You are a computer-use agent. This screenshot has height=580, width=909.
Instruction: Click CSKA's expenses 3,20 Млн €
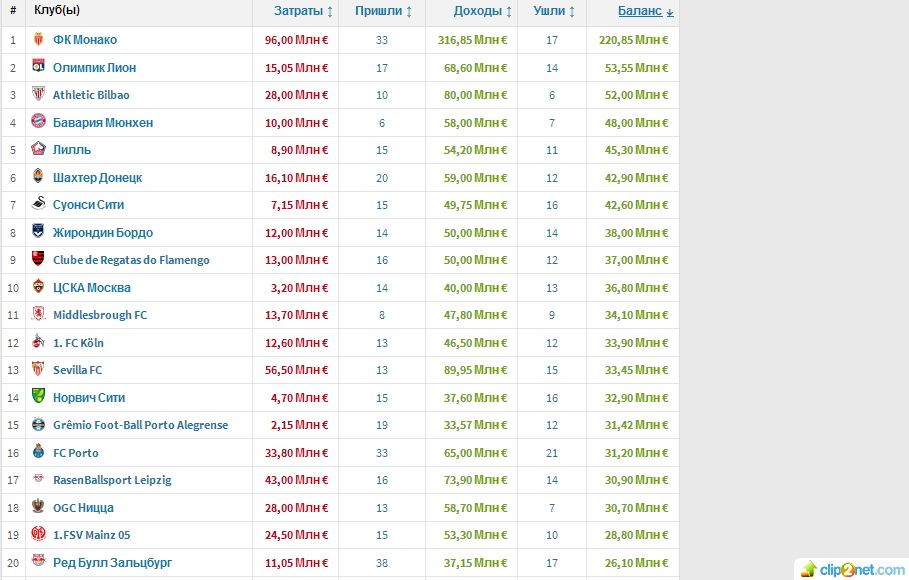[x=299, y=288]
